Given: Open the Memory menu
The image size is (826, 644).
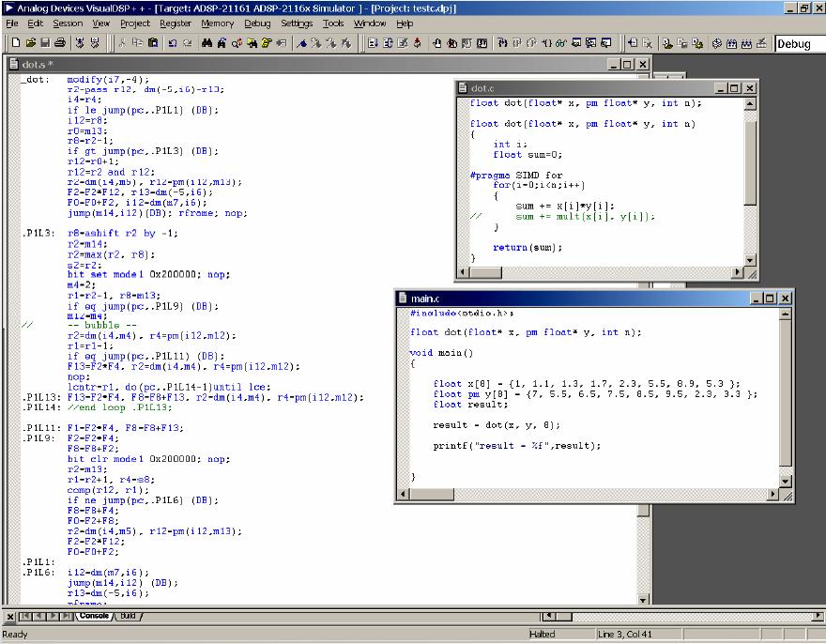Looking at the screenshot, I should pos(218,23).
